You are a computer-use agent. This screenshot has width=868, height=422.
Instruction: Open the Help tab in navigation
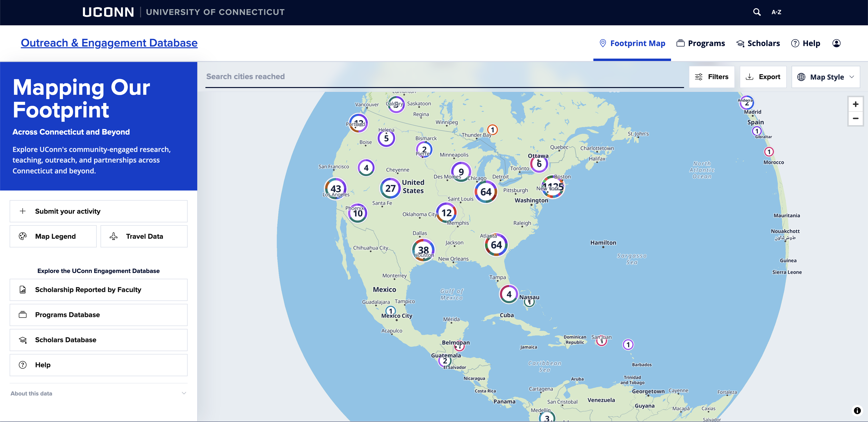coord(806,43)
